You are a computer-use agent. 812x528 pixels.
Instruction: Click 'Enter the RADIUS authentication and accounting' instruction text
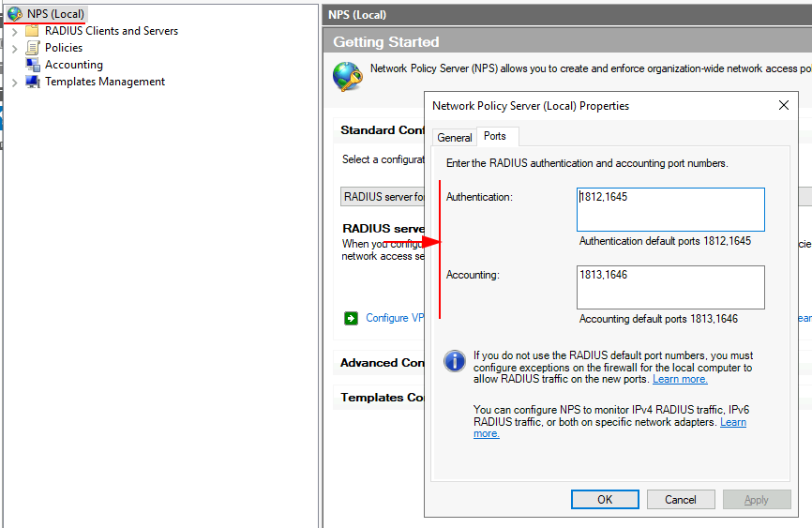point(587,163)
